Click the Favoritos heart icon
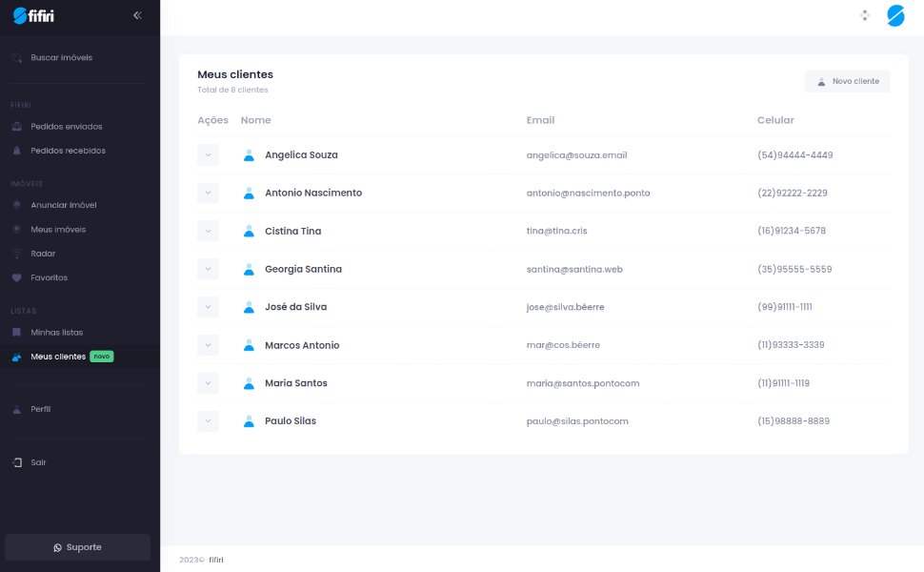 [x=16, y=277]
